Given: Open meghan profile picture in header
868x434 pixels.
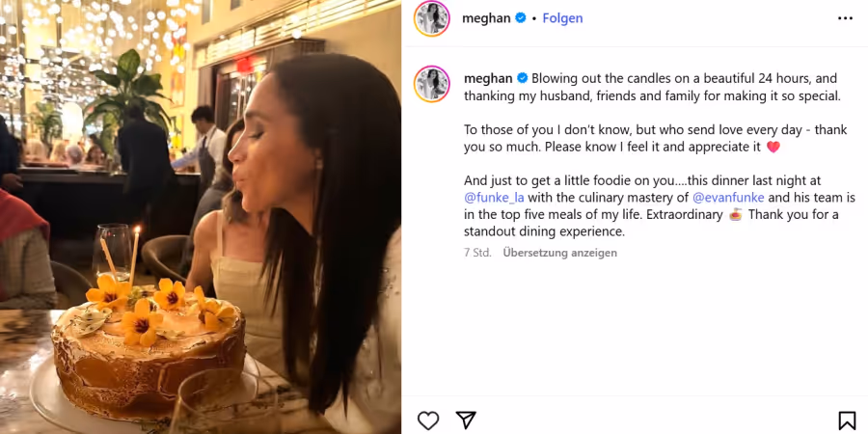Looking at the screenshot, I should 432,18.
